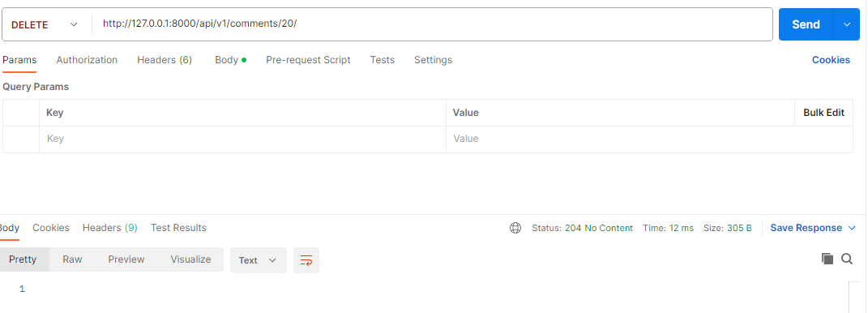The width and height of the screenshot is (868, 313).
Task: Expand the Save Response dropdown chevron
Action: tap(852, 228)
